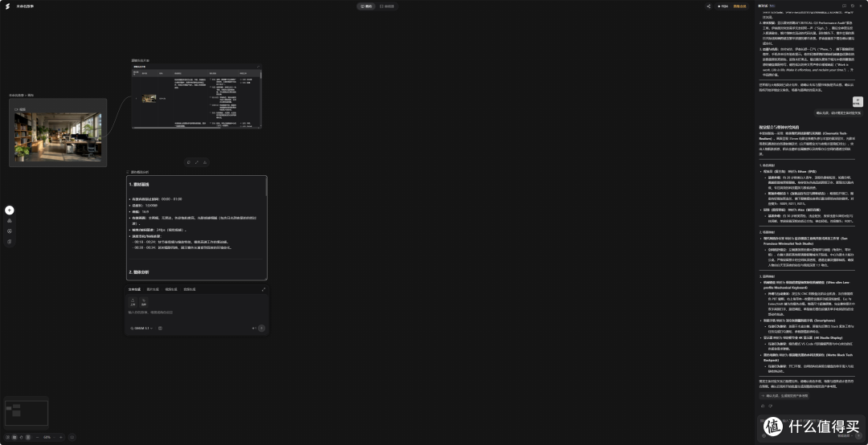Image resolution: width=868 pixels, height=445 pixels.
Task: Select the 图片生成 tab
Action: (x=153, y=289)
